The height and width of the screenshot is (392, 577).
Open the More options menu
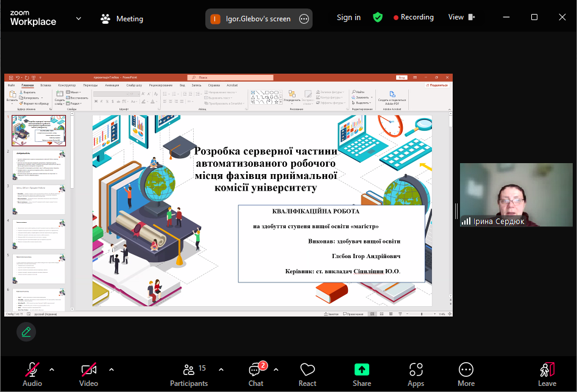coord(466,374)
